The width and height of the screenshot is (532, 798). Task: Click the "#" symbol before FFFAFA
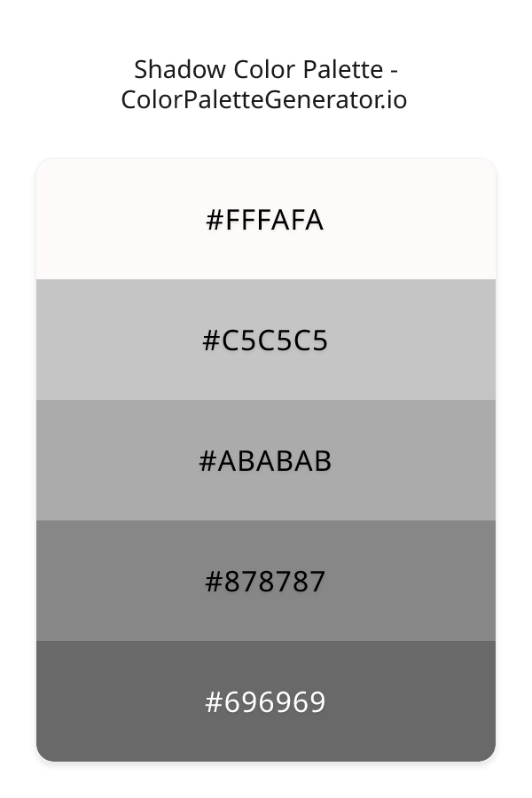(214, 220)
